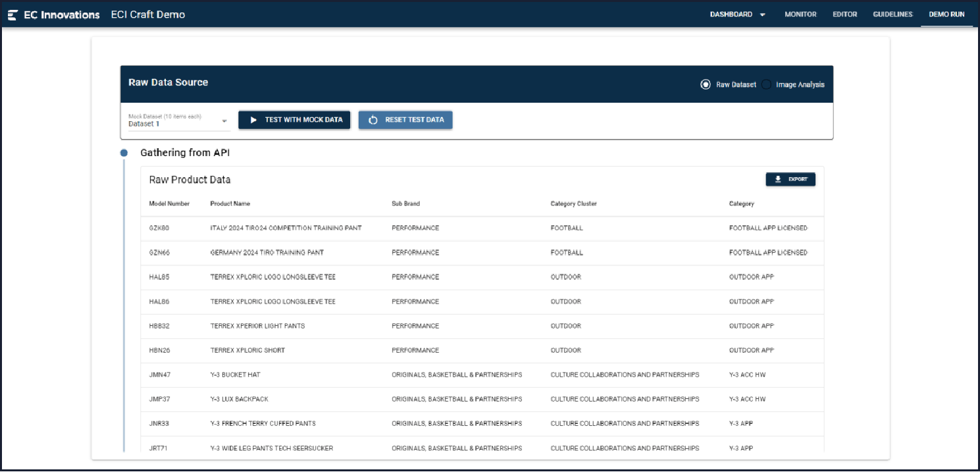Click the play icon on Test With Mock Data
Viewport: 980px width, 472px height.
click(253, 120)
